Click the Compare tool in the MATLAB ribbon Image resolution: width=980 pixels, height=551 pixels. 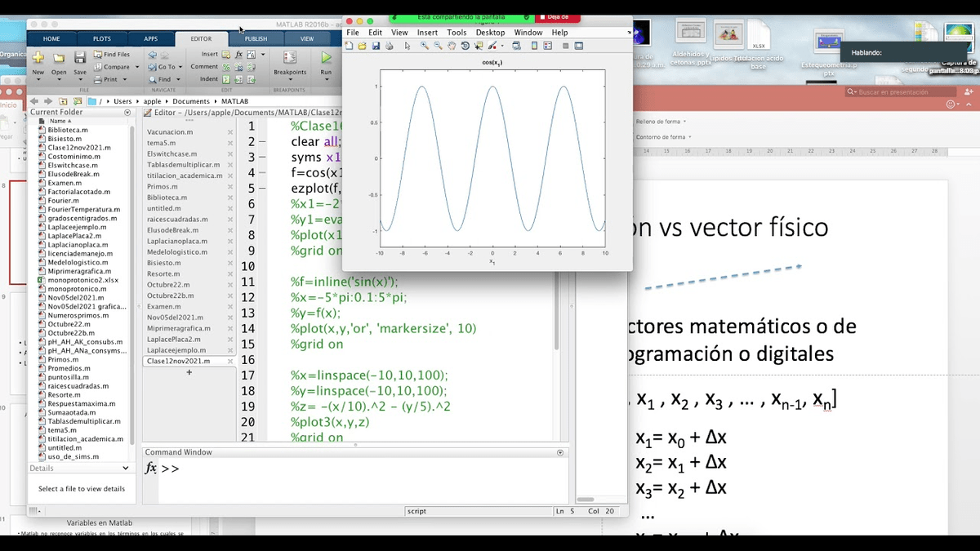tap(111, 67)
